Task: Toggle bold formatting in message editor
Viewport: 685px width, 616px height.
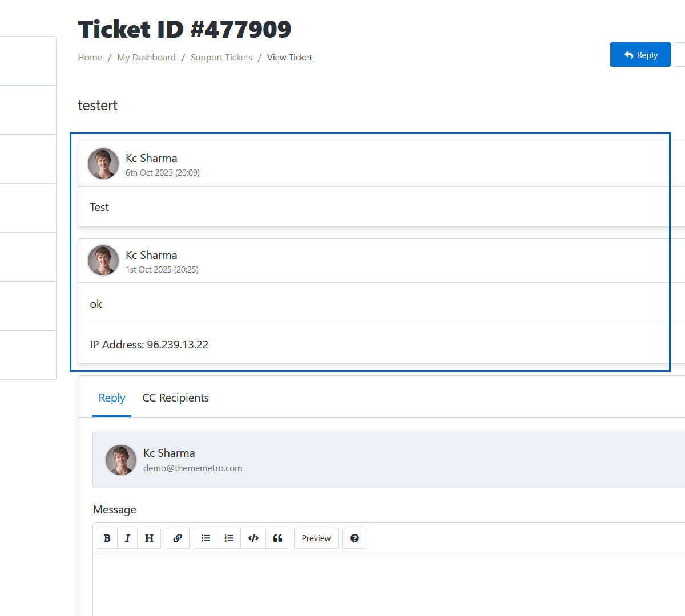Action: coord(107,538)
